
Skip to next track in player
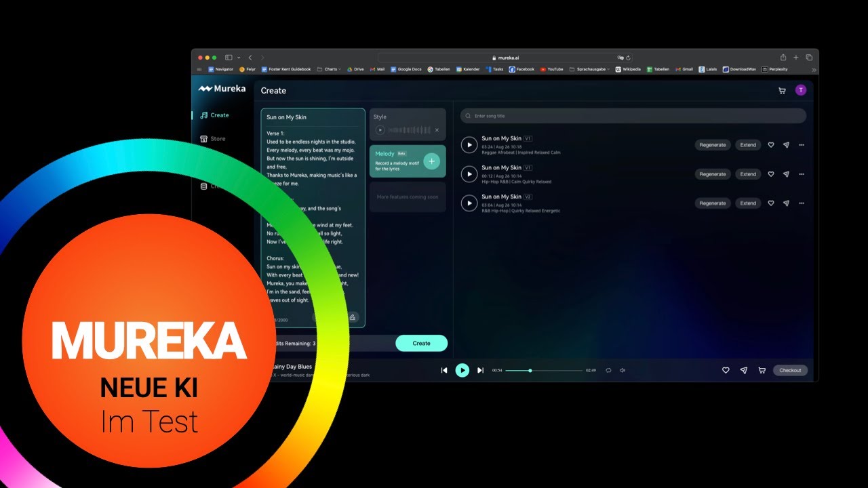[480, 370]
